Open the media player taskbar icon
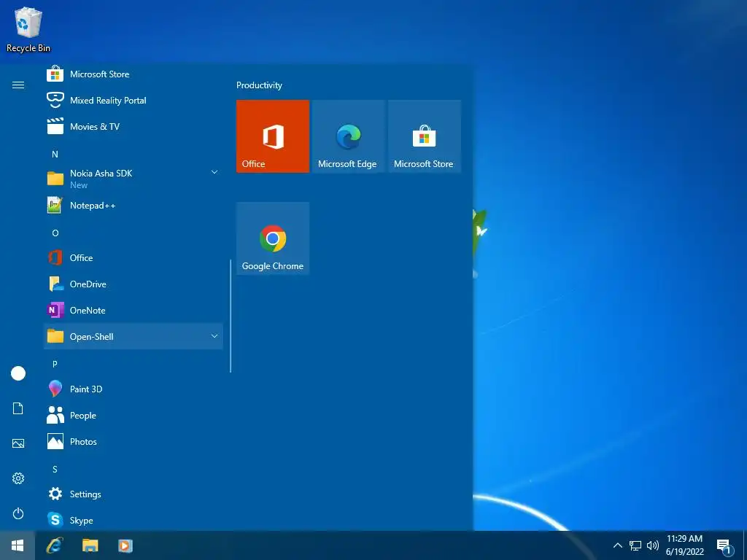 point(125,545)
